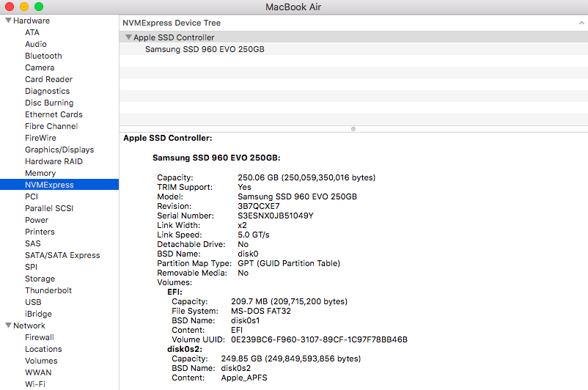Collapse the Hardware section triangle
This screenshot has width=588, height=390.
[x=8, y=21]
